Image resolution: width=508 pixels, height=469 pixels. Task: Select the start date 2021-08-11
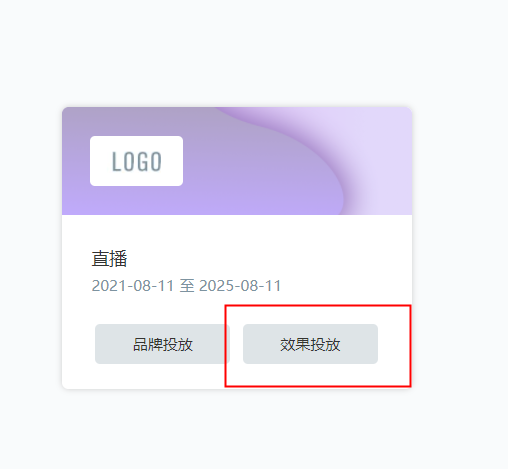[133, 286]
